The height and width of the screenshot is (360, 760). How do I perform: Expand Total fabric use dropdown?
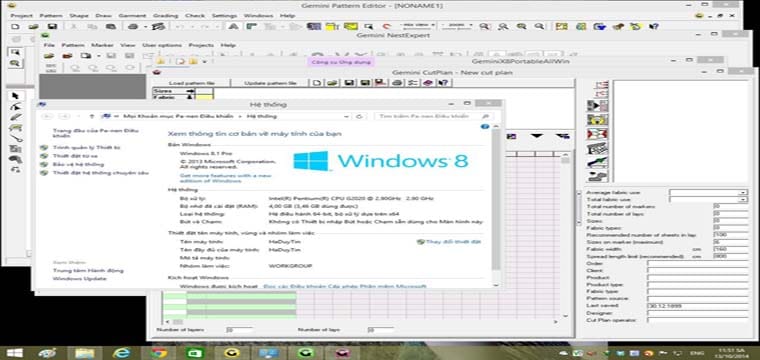click(x=743, y=199)
